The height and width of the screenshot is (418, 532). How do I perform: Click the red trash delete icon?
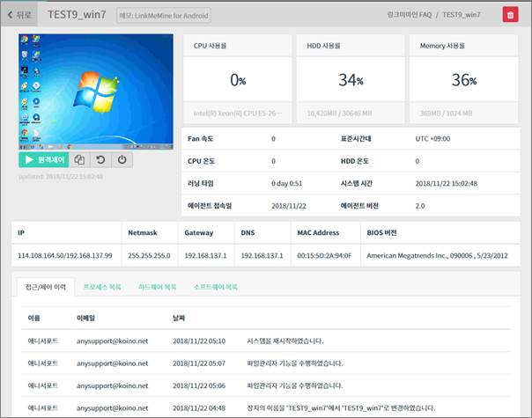(x=510, y=14)
